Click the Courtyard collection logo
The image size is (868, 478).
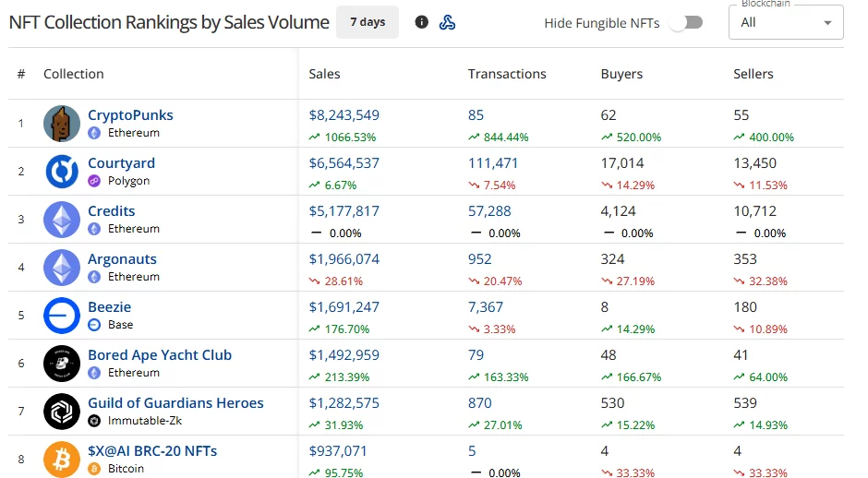tap(62, 172)
